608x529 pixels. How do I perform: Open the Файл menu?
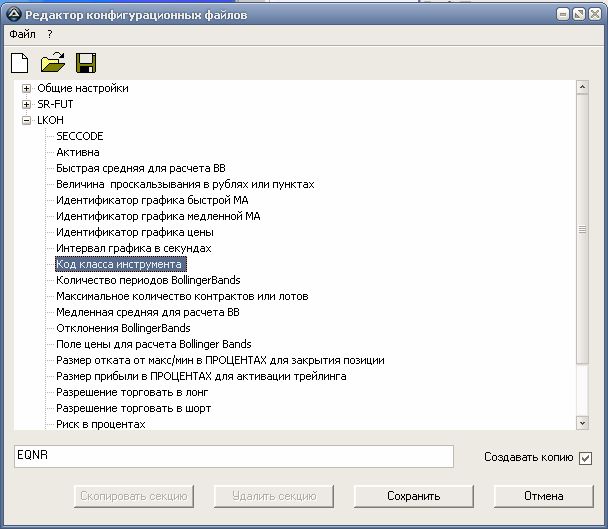point(22,34)
